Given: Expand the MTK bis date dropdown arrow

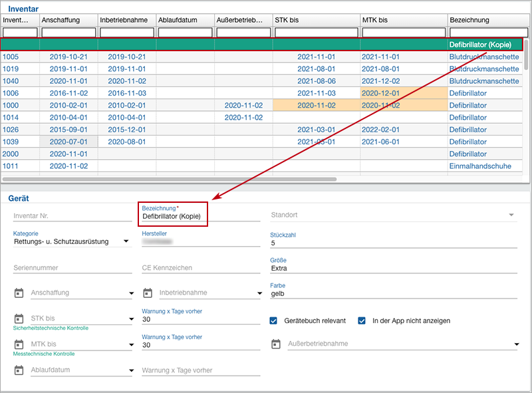Looking at the screenshot, I should [131, 345].
